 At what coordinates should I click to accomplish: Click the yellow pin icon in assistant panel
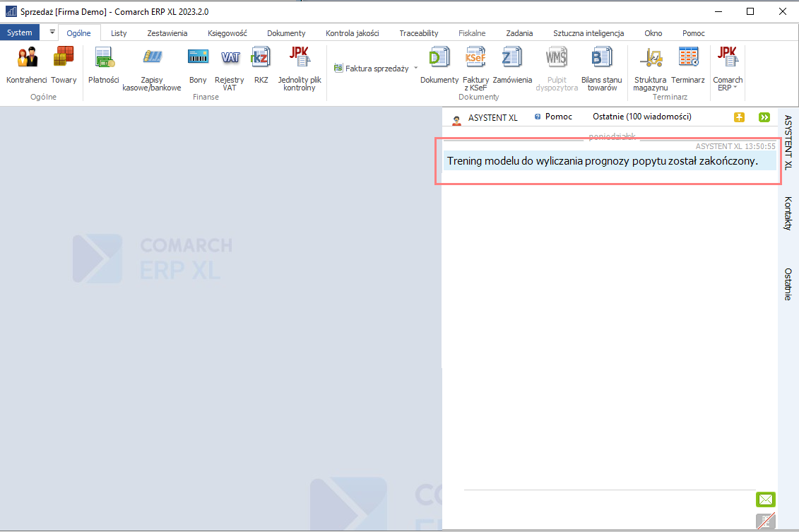point(740,117)
